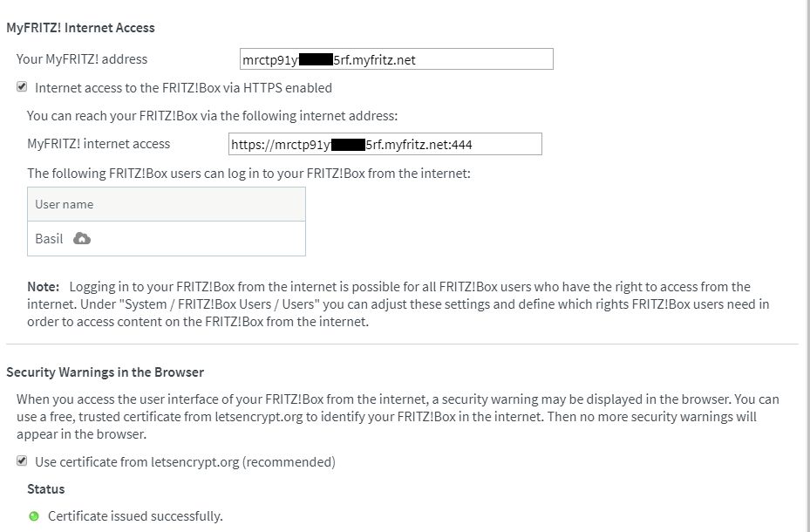Click the "Internet access via HTTPS enabled" label text
The image size is (810, 532).
(183, 87)
